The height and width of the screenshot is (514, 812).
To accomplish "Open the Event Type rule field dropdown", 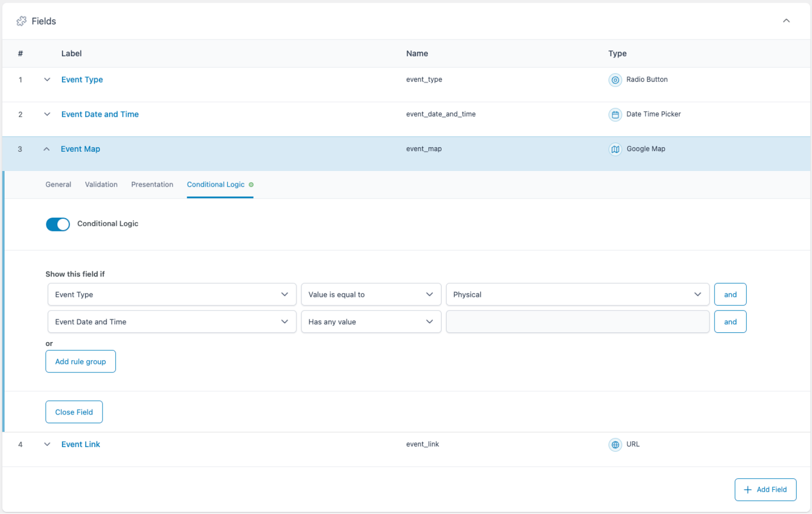I will pos(172,294).
